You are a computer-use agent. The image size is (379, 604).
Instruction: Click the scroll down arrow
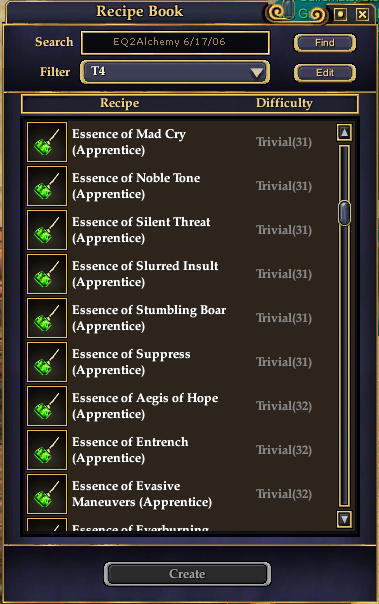click(344, 519)
